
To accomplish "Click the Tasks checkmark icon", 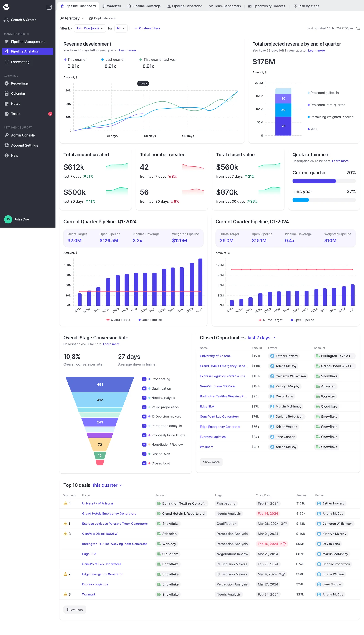I will [7, 114].
